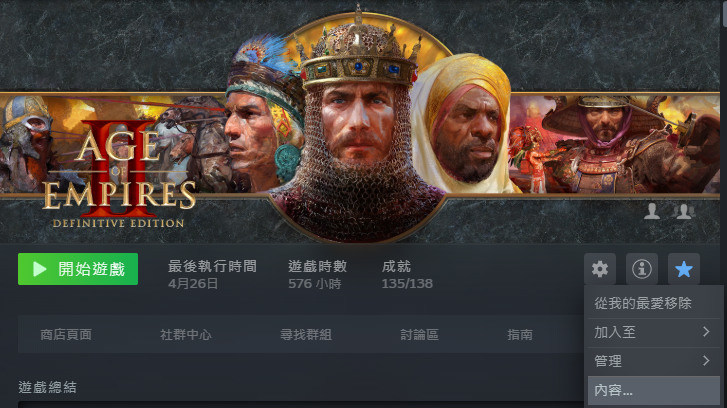
Task: Toggle the blue favorite star icon
Action: pos(683,269)
